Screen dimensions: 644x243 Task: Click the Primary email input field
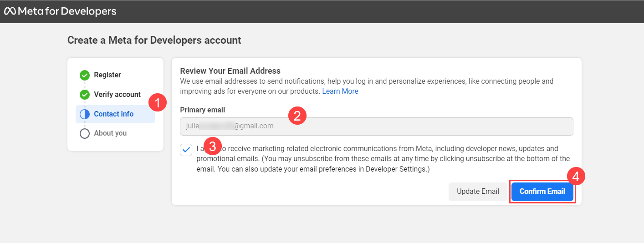pyautogui.click(x=377, y=126)
